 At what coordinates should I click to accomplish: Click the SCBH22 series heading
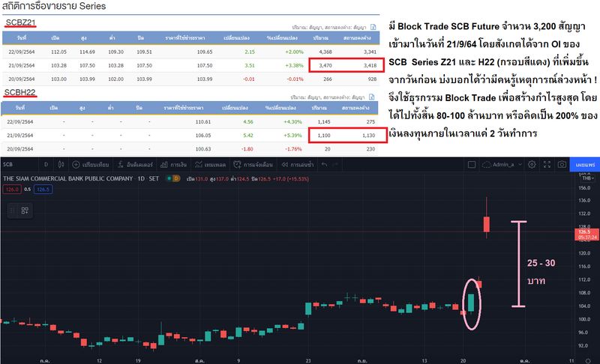tap(20, 92)
